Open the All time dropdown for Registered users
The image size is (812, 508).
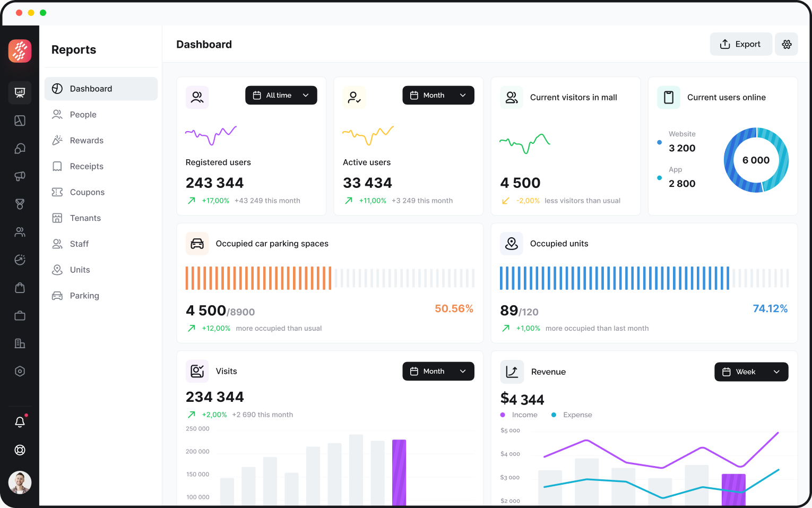point(281,95)
